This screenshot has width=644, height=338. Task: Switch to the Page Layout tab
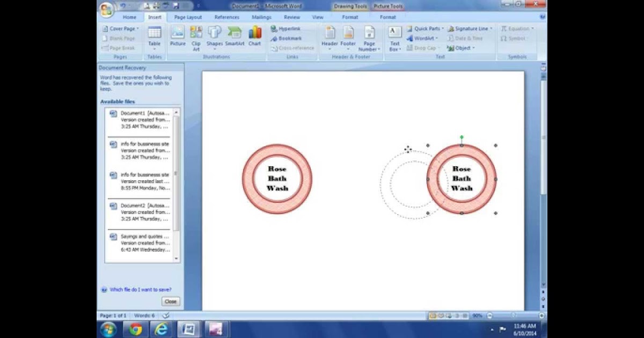tap(188, 17)
